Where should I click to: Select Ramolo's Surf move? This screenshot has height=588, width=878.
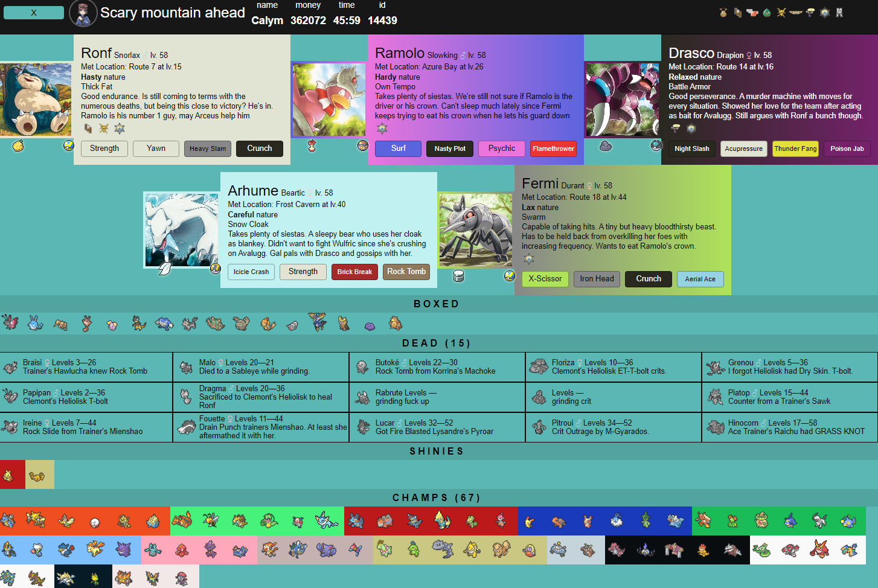click(x=399, y=149)
